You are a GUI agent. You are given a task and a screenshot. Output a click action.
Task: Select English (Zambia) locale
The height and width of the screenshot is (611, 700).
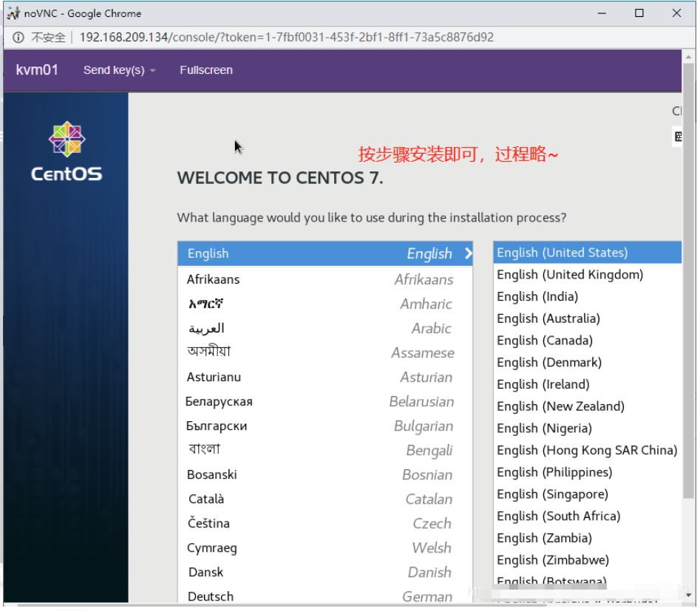(588, 538)
